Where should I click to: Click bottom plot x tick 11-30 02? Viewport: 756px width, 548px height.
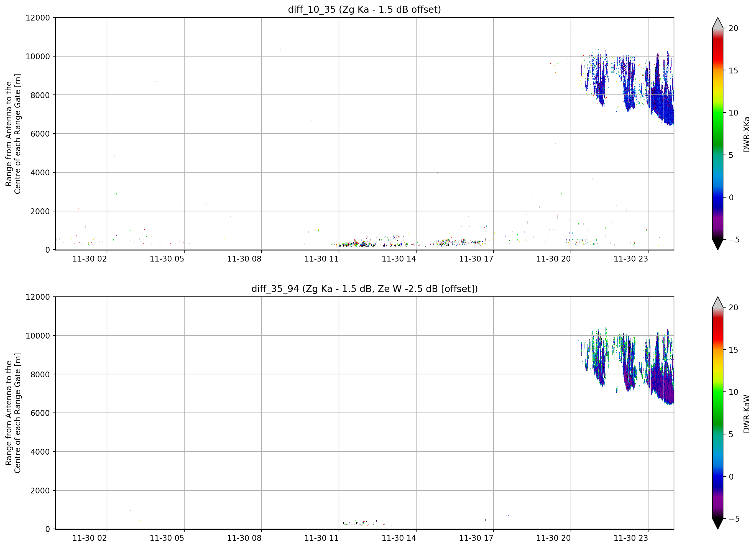pos(90,538)
